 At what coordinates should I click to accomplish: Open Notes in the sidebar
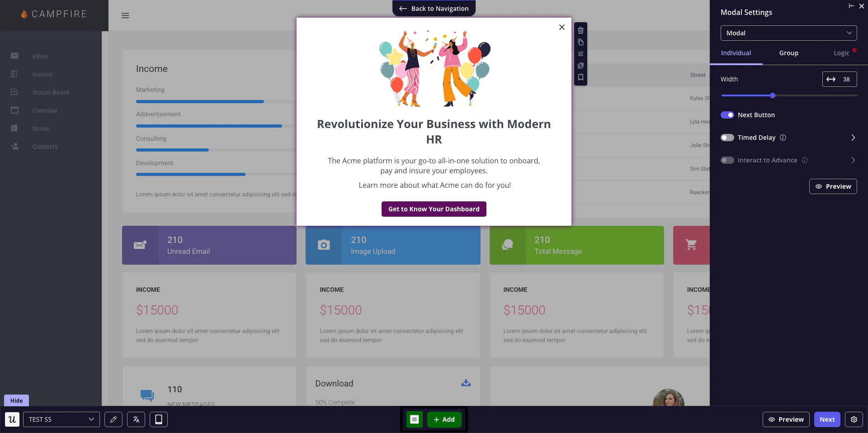point(41,128)
